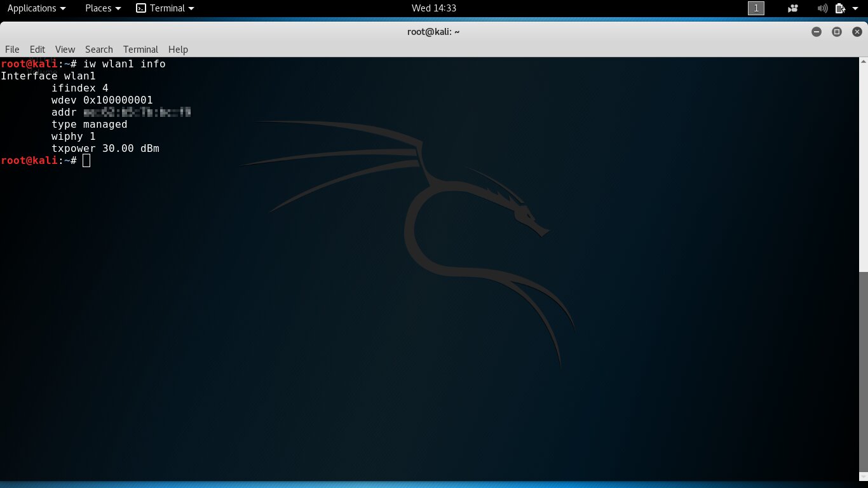The height and width of the screenshot is (488, 868).
Task: Click the Terminal icon in top panel
Action: pyautogui.click(x=141, y=8)
